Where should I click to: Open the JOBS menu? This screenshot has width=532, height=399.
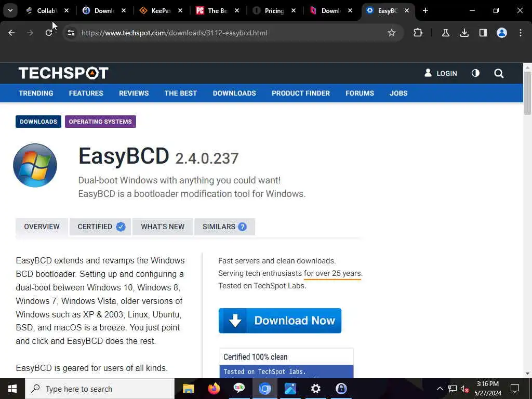coord(398,94)
